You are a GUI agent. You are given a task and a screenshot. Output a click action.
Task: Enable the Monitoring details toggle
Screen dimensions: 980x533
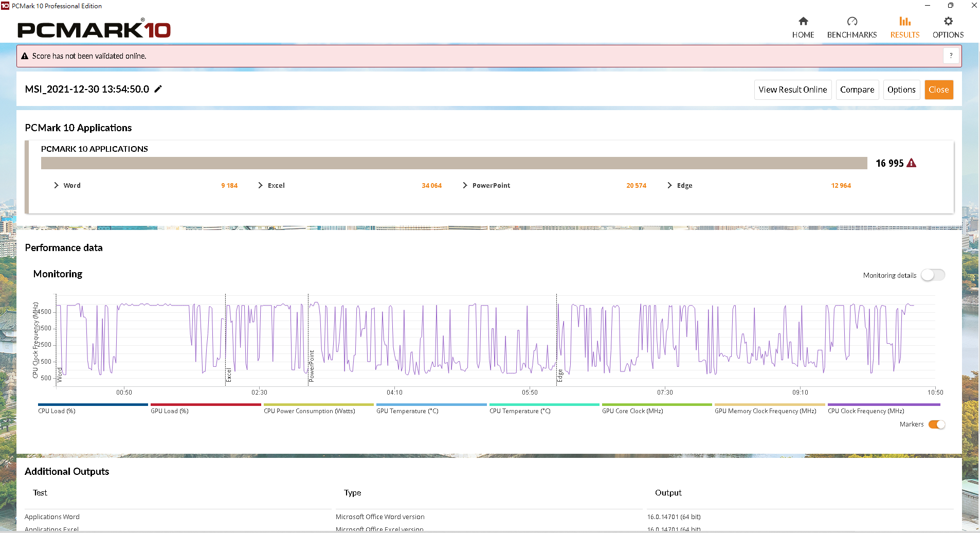click(x=933, y=275)
